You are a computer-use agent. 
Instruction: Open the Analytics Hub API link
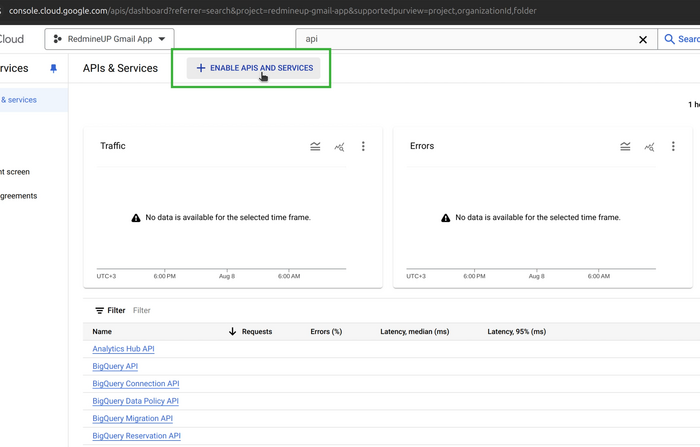[x=123, y=349]
